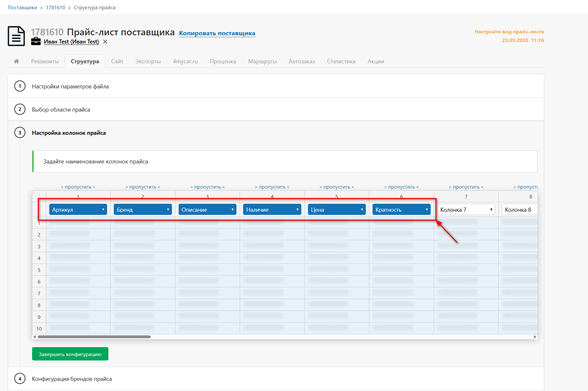Click the horizontal scrollbar thumb of table
Viewport: 588px width, 391px height.
point(94,337)
